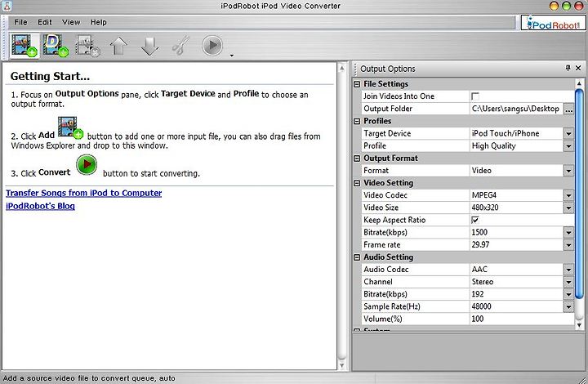Click the green zoom window button
Image resolution: width=588 pixels, height=384 pixels.
coord(567,6)
